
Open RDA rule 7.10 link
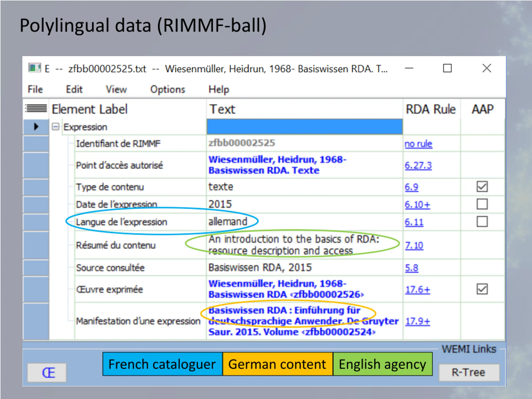pos(414,245)
